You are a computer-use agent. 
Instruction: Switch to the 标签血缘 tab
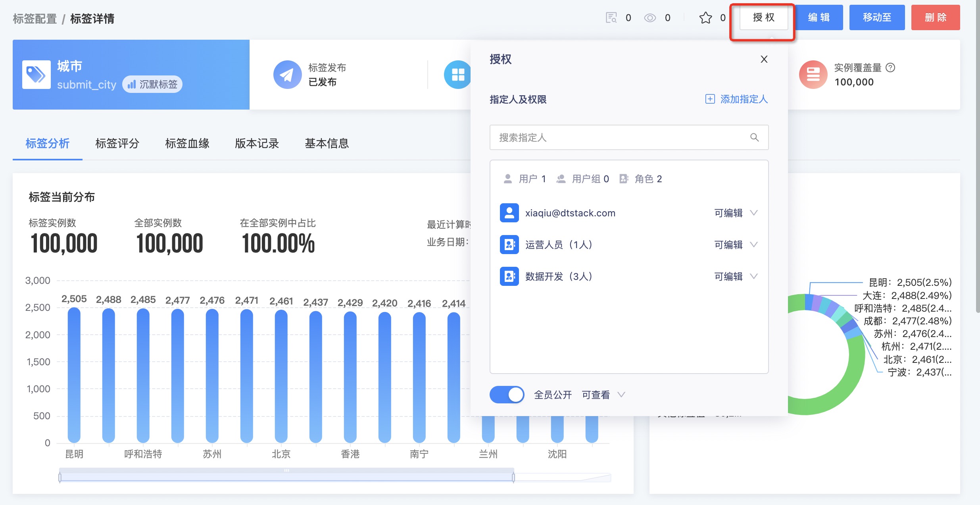pyautogui.click(x=187, y=143)
